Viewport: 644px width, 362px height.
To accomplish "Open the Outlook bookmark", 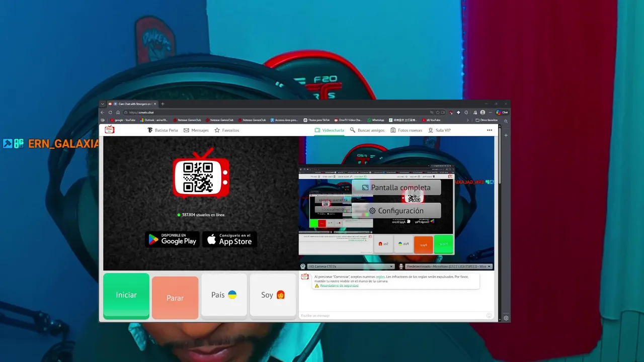I will pyautogui.click(x=153, y=120).
